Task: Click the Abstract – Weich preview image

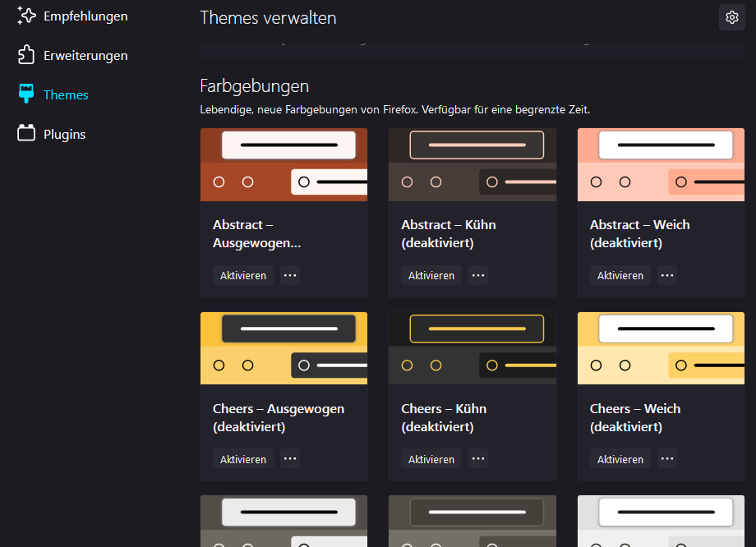Action: point(661,164)
